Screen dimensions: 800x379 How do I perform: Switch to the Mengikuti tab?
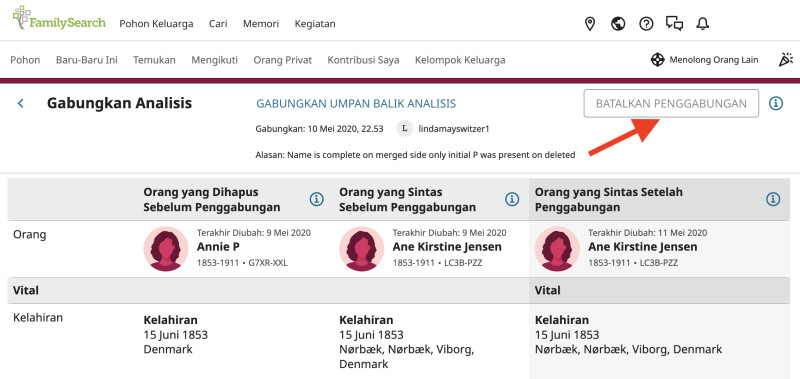click(214, 60)
